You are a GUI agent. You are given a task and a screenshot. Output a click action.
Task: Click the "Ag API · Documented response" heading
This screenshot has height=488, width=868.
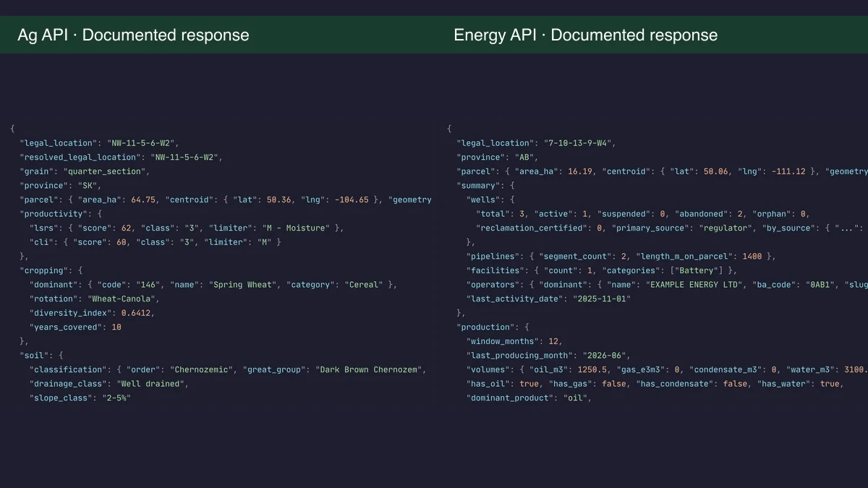133,35
